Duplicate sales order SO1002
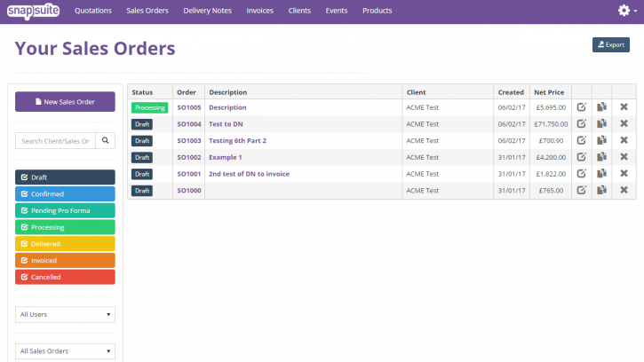The height and width of the screenshot is (362, 644). point(601,157)
